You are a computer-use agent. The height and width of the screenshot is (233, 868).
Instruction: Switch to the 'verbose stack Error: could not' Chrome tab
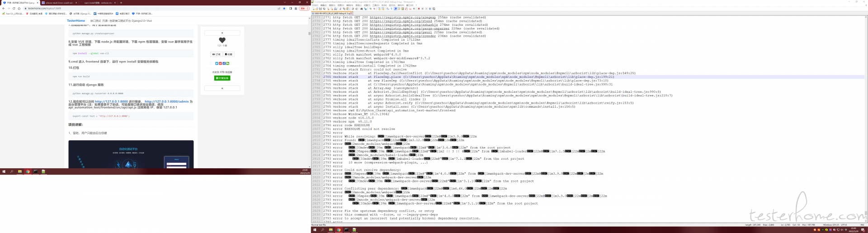click(59, 3)
